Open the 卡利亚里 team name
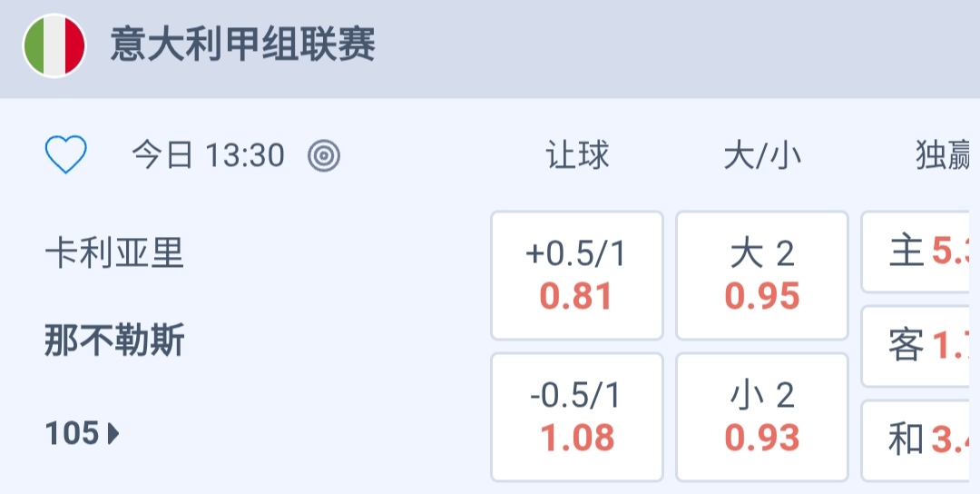The width and height of the screenshot is (980, 494). [x=114, y=254]
